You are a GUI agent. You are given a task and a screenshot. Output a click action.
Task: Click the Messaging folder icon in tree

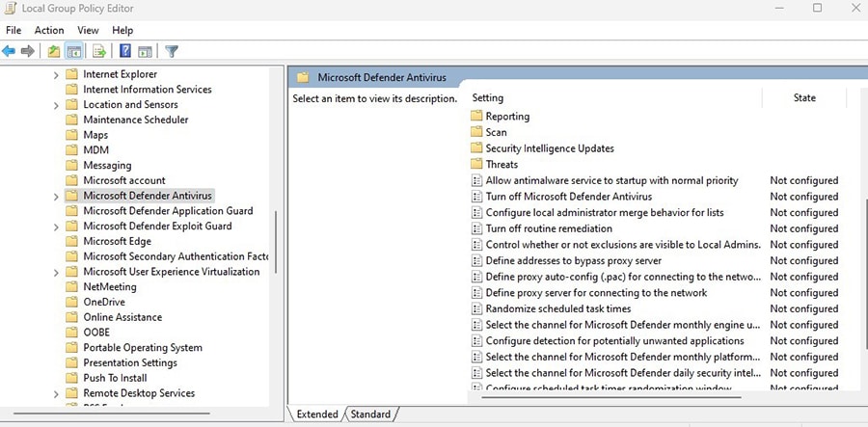(x=71, y=166)
